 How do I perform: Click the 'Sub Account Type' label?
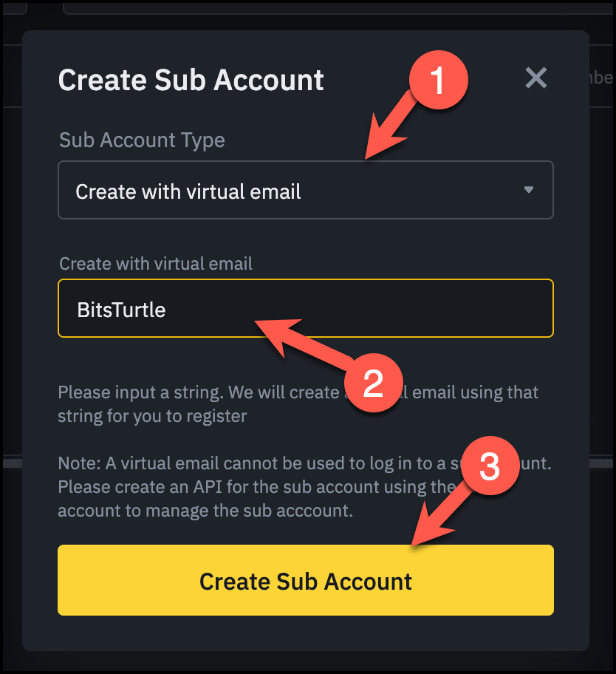142,140
